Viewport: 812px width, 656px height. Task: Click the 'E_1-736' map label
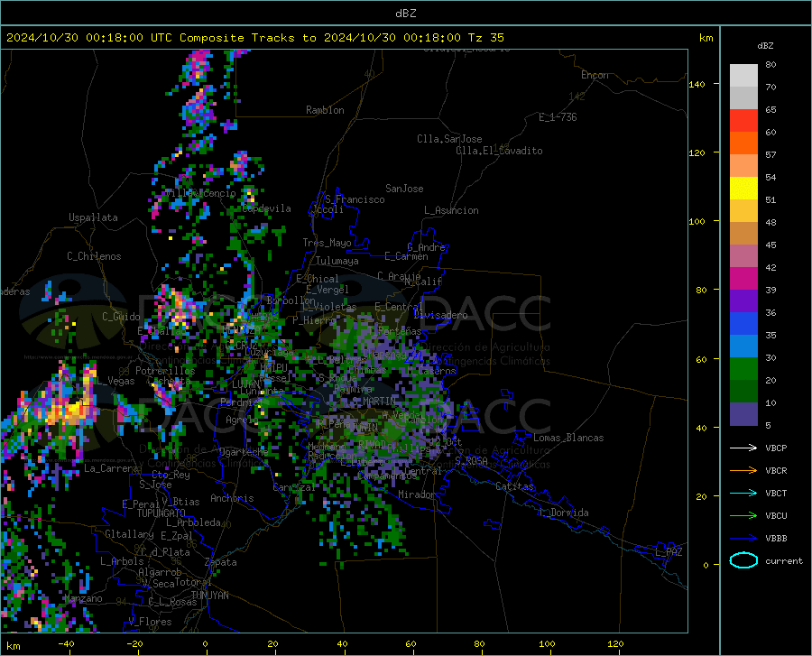tap(558, 117)
